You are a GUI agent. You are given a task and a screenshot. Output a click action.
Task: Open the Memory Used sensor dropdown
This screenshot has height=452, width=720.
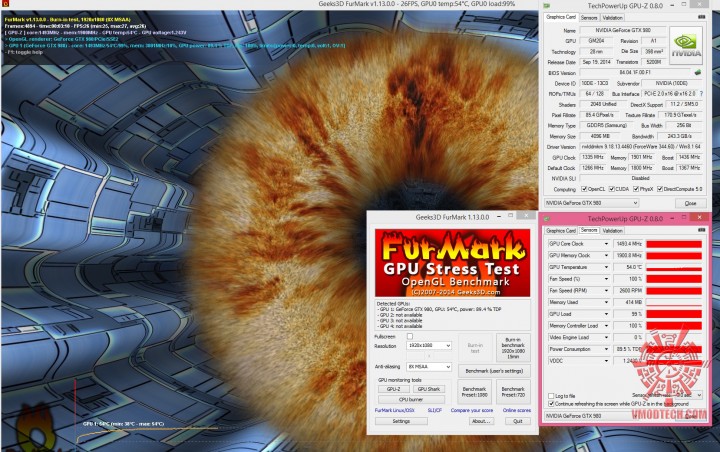coord(606,302)
